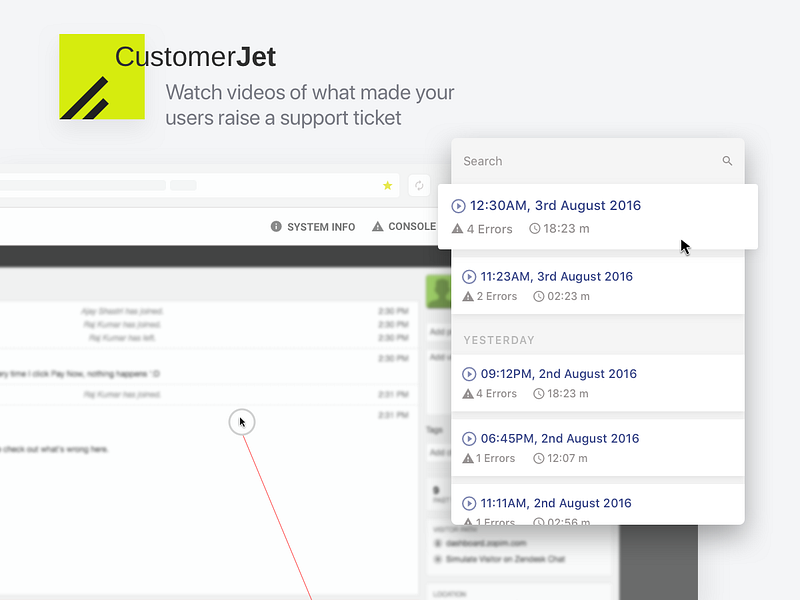Click the '1 Errors' text in the 06:45PM session

click(495, 459)
